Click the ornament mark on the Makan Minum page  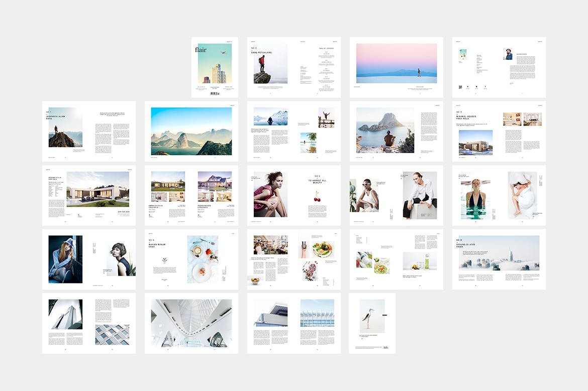coord(164,260)
